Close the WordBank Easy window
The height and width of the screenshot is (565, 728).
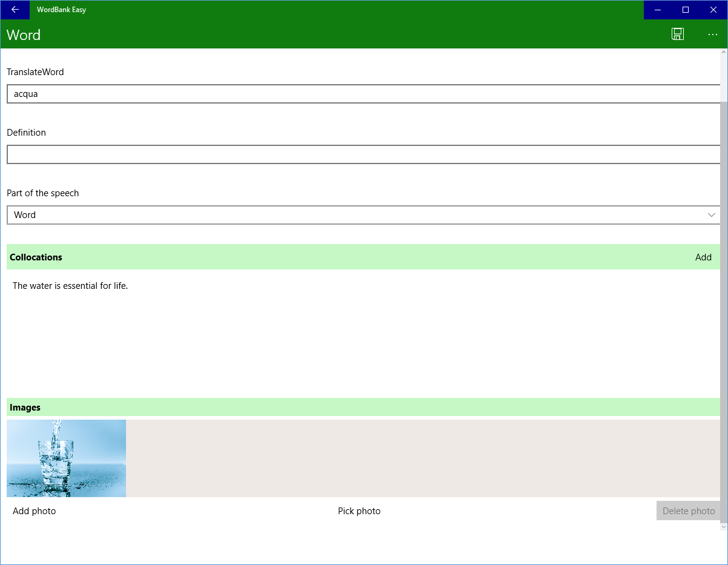coord(713,10)
